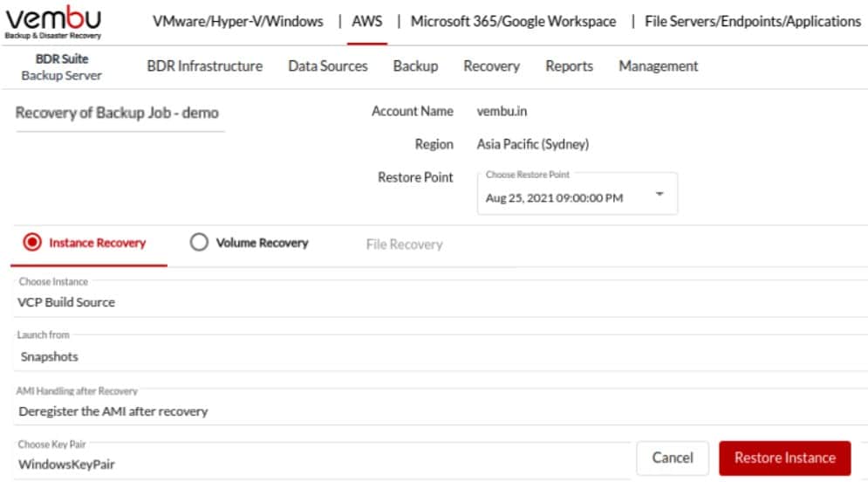868x482 pixels.
Task: Open AMI Handling after Recovery dropdown
Action: coord(441,407)
